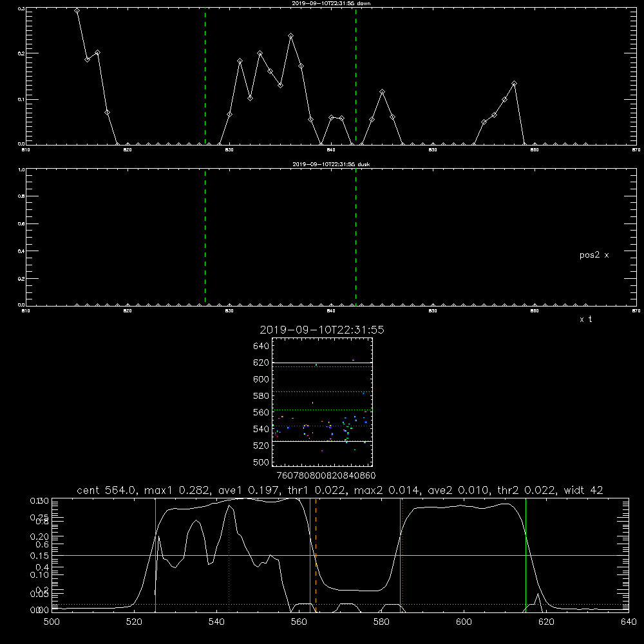
Task: Click the 580 y-axis label of scatter plot
Action: coord(261,396)
